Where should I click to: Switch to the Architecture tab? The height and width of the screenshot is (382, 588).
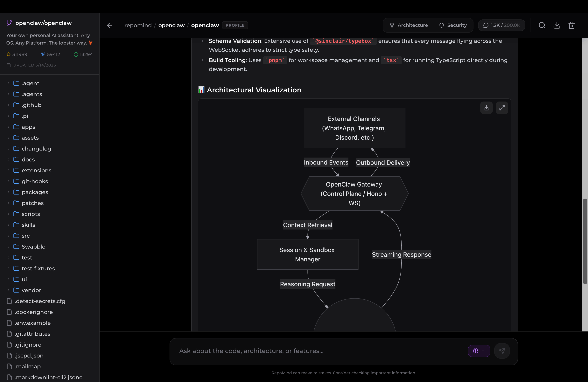click(x=409, y=25)
